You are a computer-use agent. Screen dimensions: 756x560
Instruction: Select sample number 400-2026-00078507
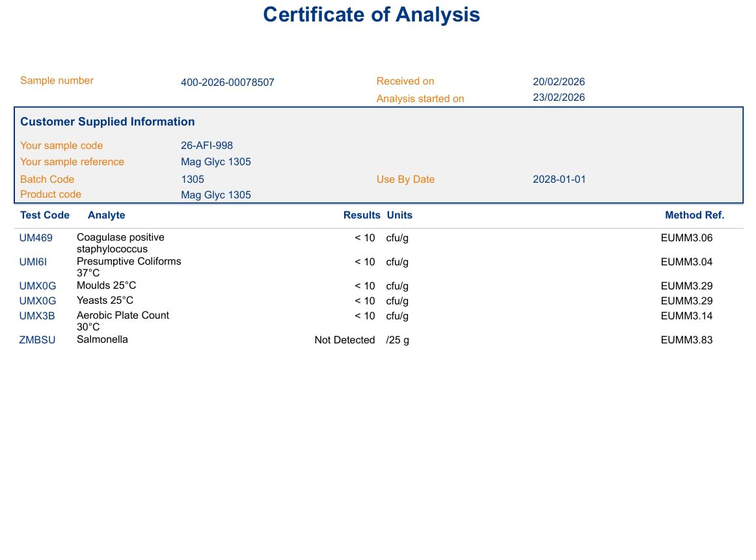tap(228, 83)
